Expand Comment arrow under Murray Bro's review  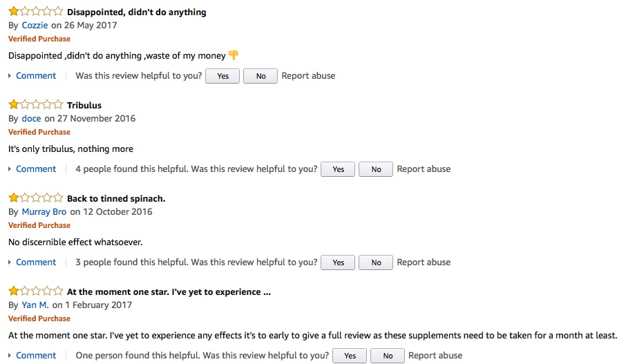(10, 262)
